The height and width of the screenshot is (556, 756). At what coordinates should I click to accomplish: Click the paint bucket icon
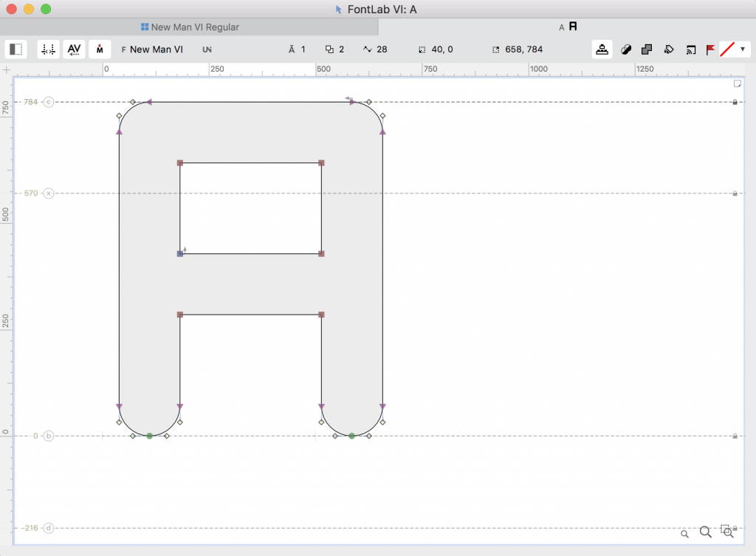click(669, 49)
